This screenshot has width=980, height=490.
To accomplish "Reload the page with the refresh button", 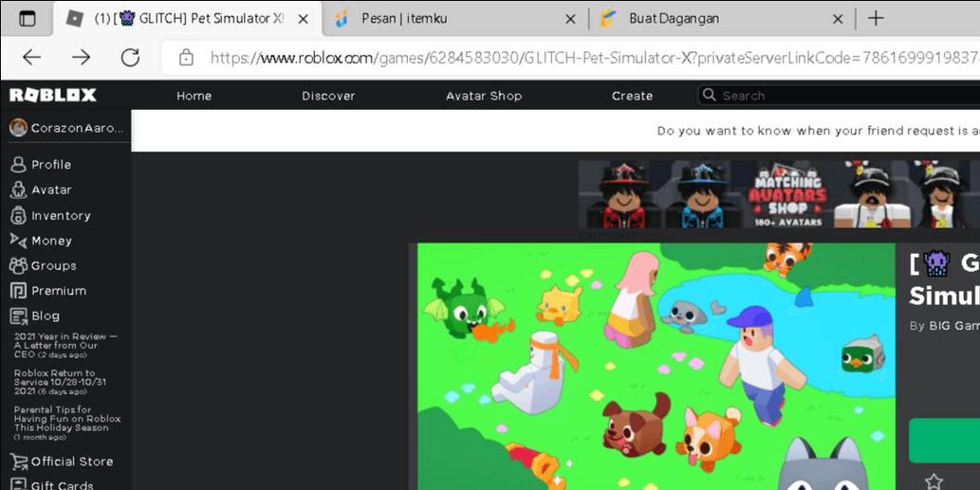I will click(130, 58).
